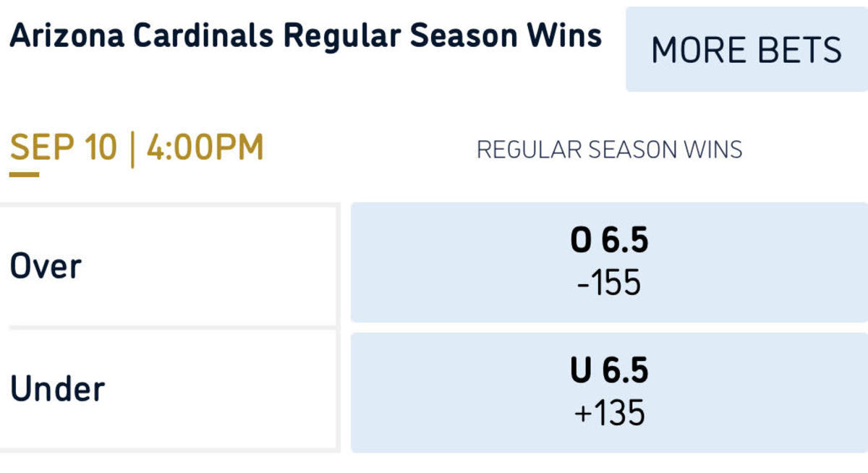Screen dimensions: 868x473
Task: Click the Over row label
Action: (x=46, y=265)
